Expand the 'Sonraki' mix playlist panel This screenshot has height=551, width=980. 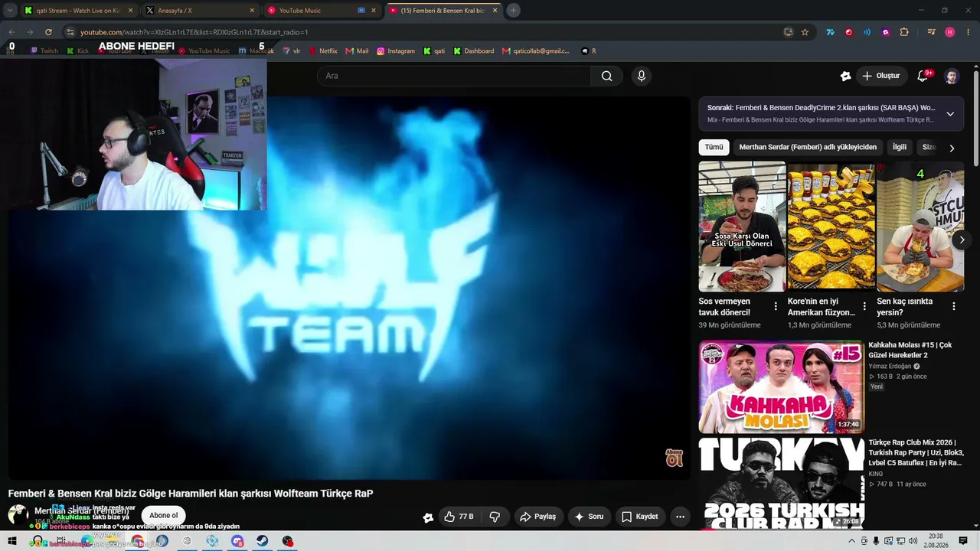[x=950, y=114]
